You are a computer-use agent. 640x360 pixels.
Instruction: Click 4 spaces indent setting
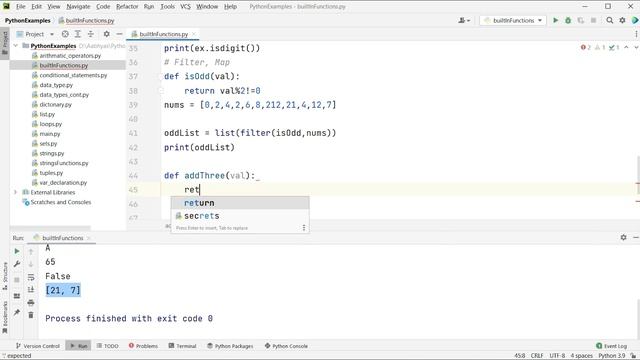click(x=581, y=356)
